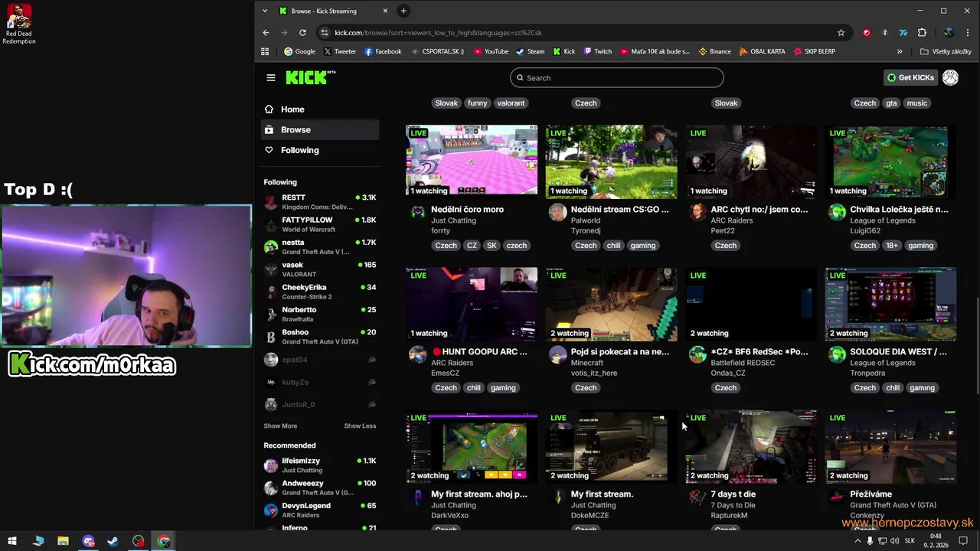Select the music tag at the top
Viewport: 980px width, 551px height.
coord(916,103)
